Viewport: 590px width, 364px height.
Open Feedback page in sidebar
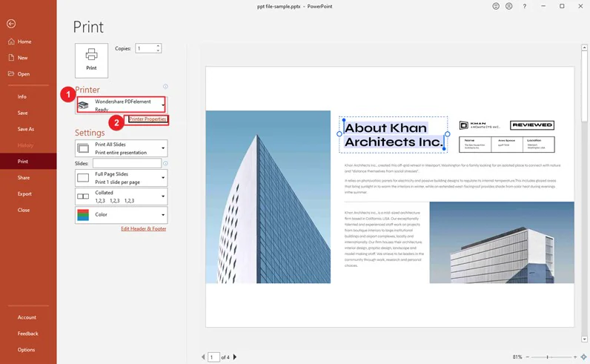[x=28, y=334]
